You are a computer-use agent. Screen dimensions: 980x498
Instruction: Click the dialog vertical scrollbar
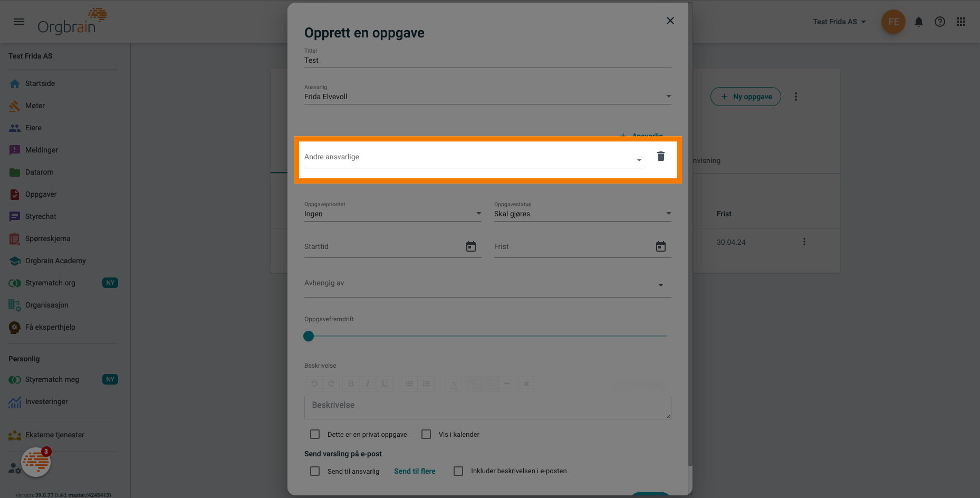(690, 234)
